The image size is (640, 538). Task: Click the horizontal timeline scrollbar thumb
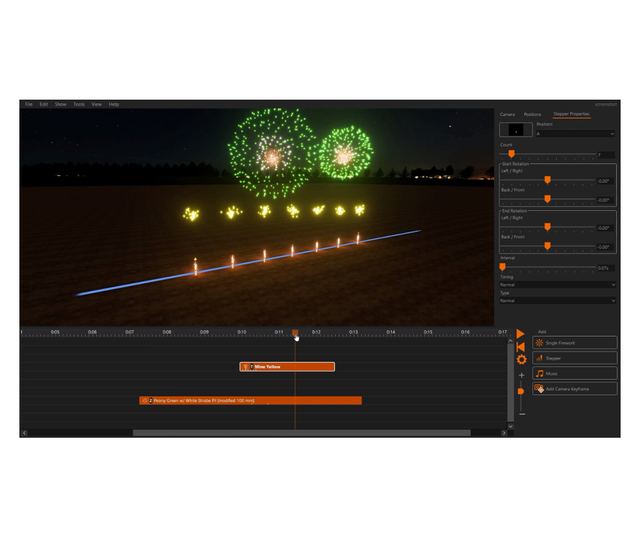pos(302,433)
